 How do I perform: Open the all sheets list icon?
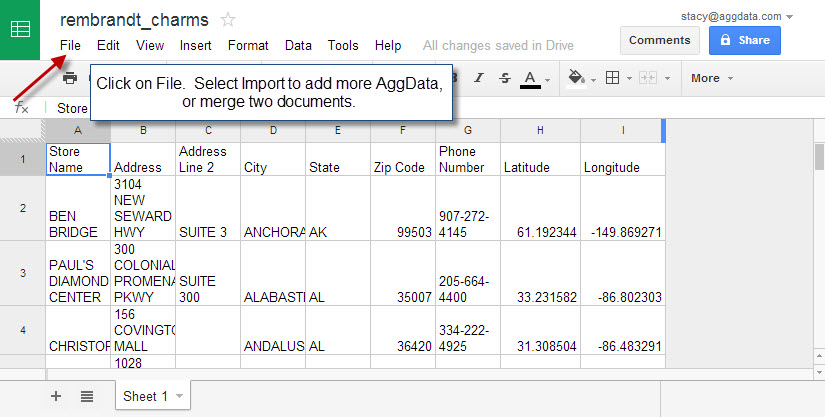(87, 396)
